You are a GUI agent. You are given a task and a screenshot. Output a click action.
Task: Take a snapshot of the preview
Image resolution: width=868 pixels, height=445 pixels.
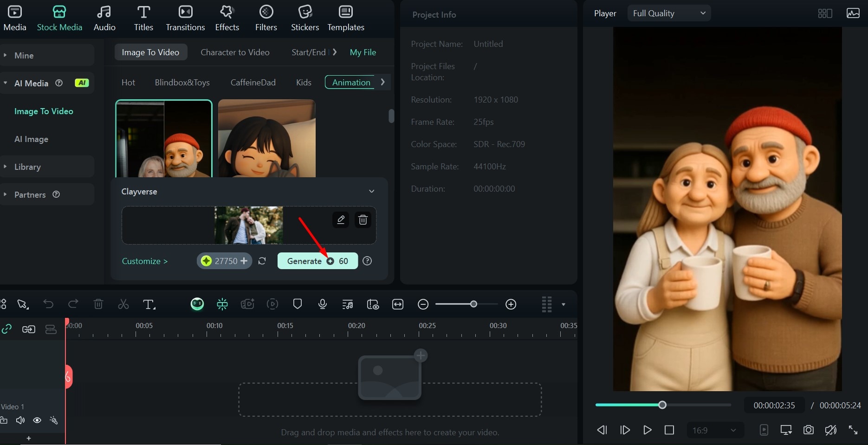809,430
